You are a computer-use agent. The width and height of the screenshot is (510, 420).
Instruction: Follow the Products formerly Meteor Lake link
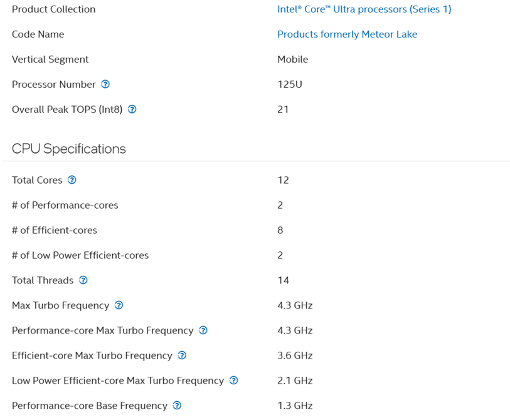click(347, 34)
